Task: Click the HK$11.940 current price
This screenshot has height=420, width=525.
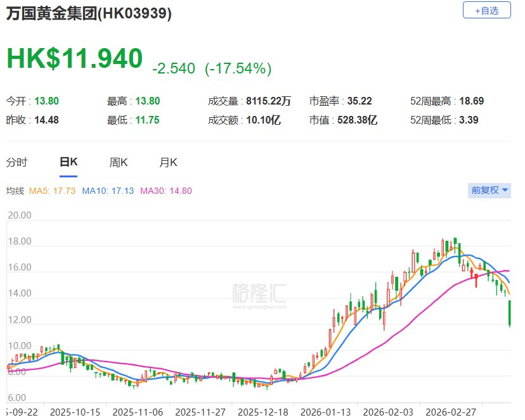Action: click(x=75, y=58)
